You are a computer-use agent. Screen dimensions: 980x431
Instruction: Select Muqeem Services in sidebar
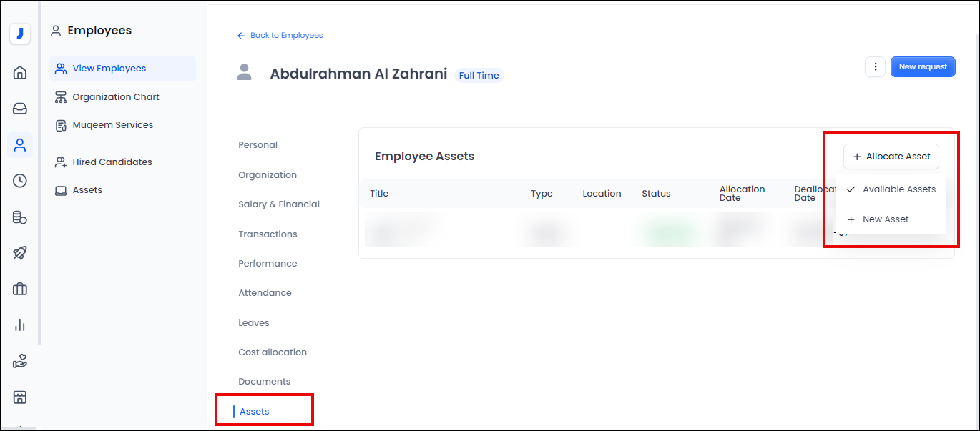point(112,125)
